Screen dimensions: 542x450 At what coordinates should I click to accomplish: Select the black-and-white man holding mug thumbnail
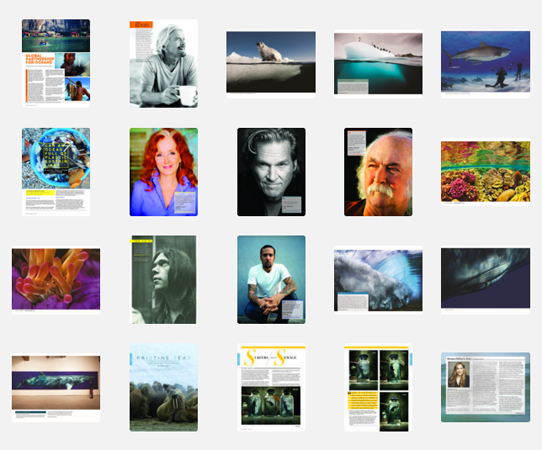(164, 63)
